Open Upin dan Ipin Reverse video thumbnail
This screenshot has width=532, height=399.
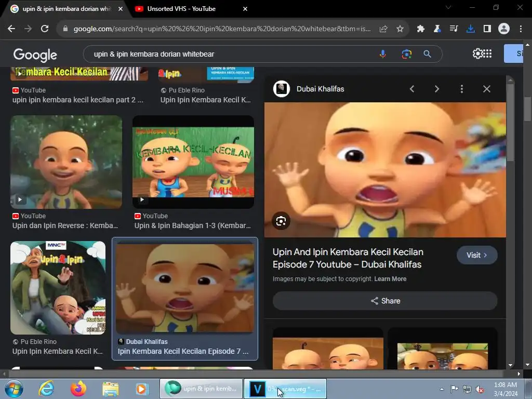tap(66, 162)
